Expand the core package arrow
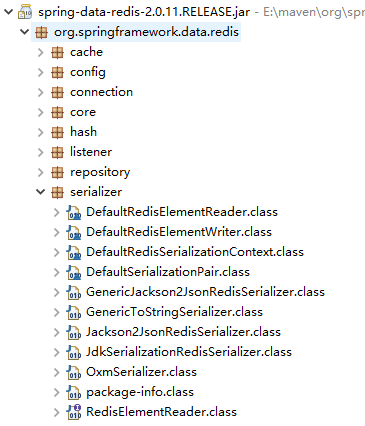The height and width of the screenshot is (426, 365). tap(41, 112)
